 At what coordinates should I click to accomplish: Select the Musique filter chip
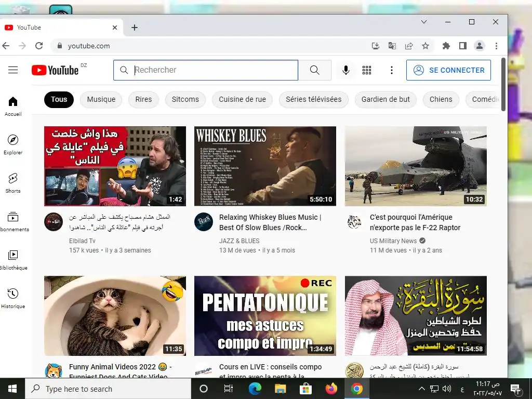tap(101, 99)
